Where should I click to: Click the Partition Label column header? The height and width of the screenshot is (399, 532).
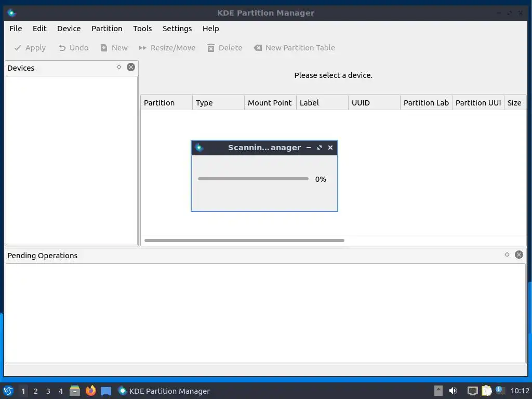click(426, 103)
